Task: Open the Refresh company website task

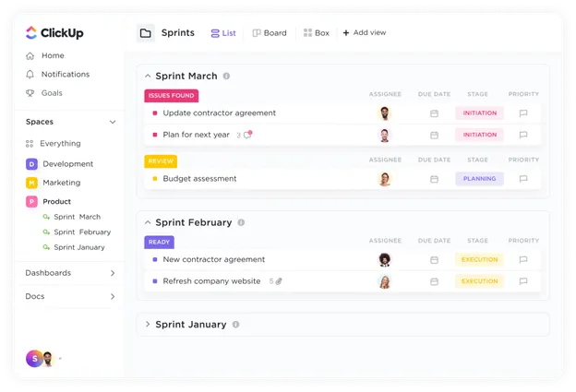Action: tap(211, 281)
